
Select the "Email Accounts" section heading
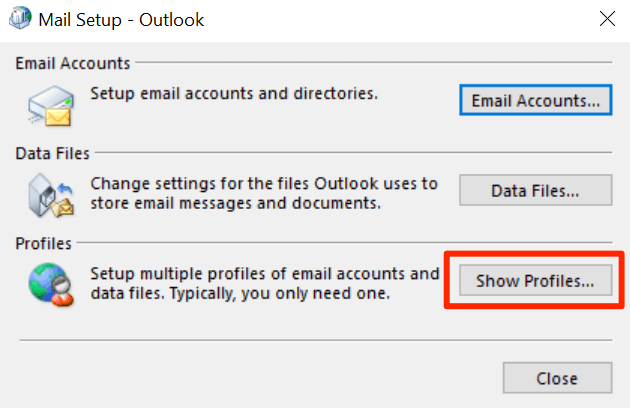(72, 63)
